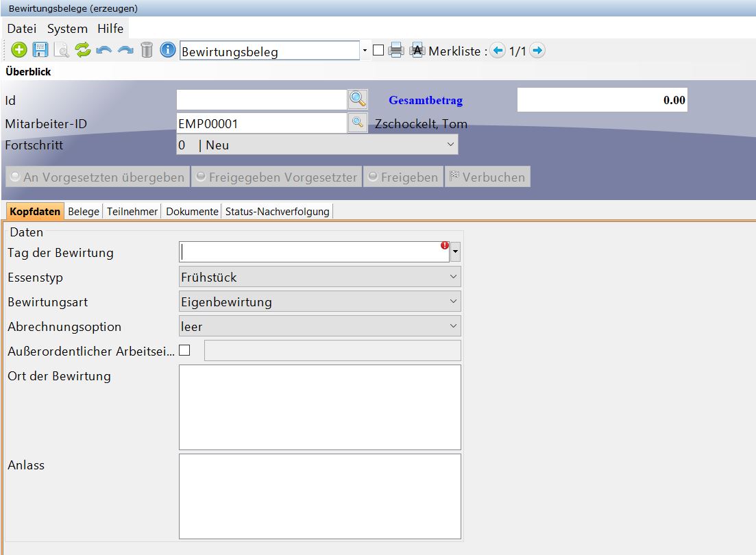Click the Gesamtbetrag link label

(x=426, y=101)
